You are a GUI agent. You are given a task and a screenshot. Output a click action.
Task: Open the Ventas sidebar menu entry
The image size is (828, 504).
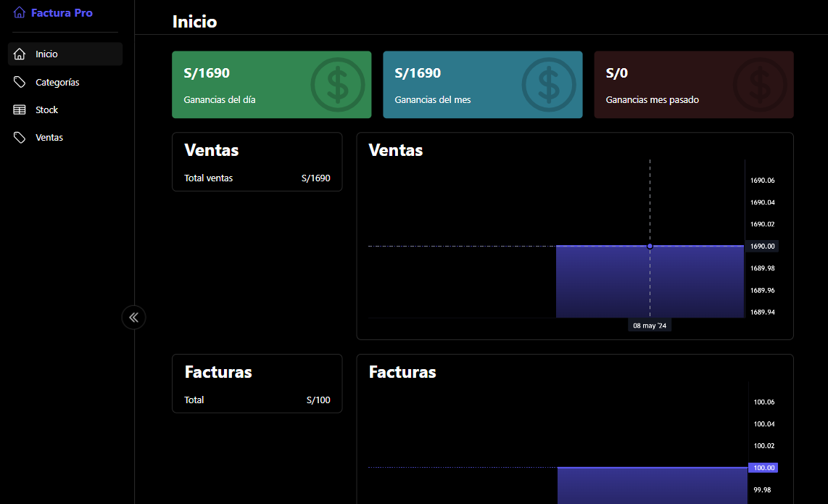[x=49, y=138]
